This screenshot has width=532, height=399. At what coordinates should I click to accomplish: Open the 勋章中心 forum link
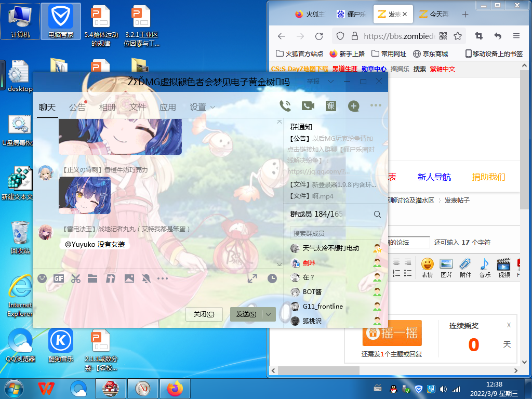(x=374, y=69)
